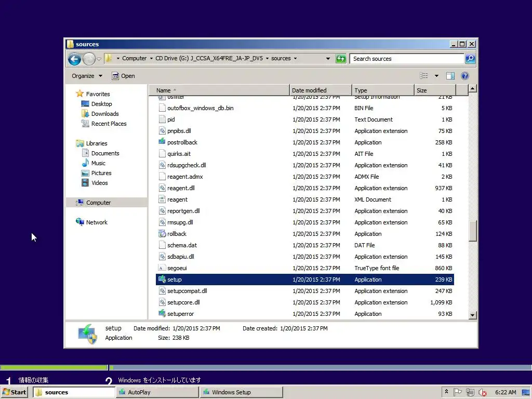The height and width of the screenshot is (399, 532).
Task: Expand the sources breadcrumb arrow
Action: pyautogui.click(x=295, y=58)
